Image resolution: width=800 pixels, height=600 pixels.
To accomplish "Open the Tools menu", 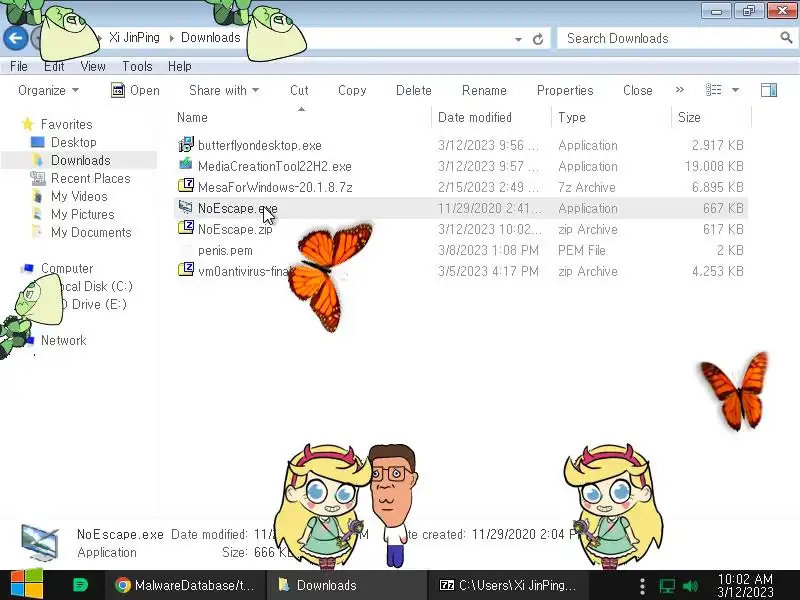I will (x=137, y=66).
